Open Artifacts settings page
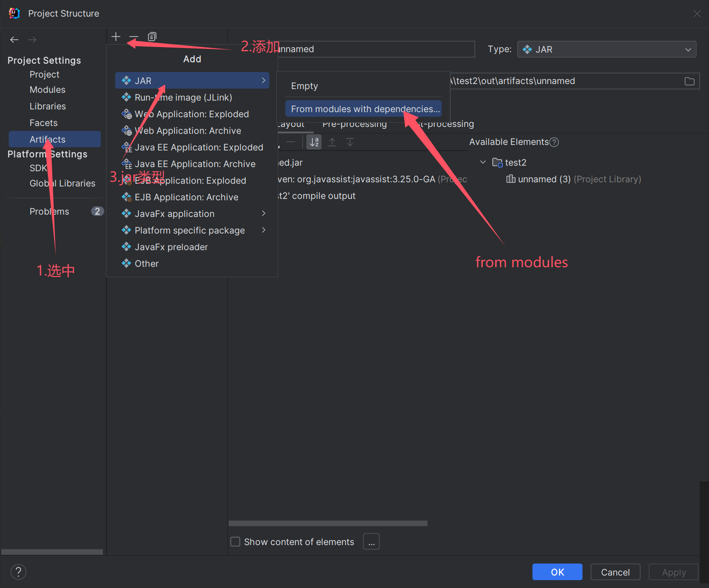 point(54,139)
